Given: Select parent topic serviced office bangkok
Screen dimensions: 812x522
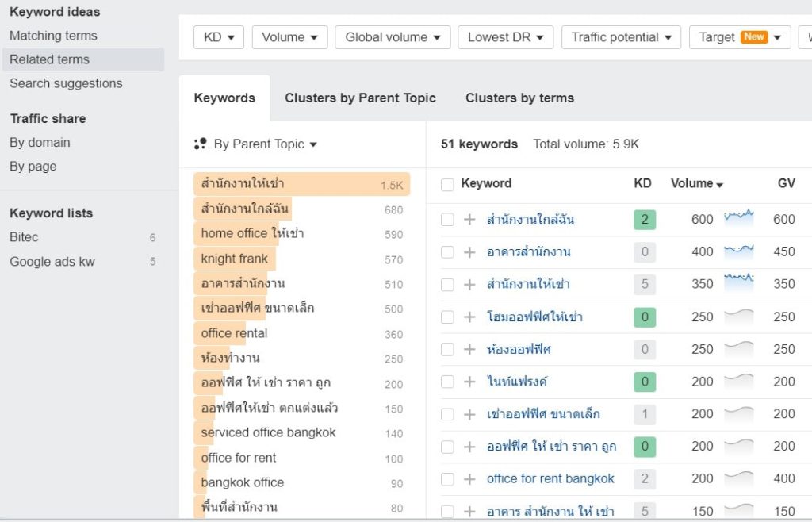Looking at the screenshot, I should 302,432.
